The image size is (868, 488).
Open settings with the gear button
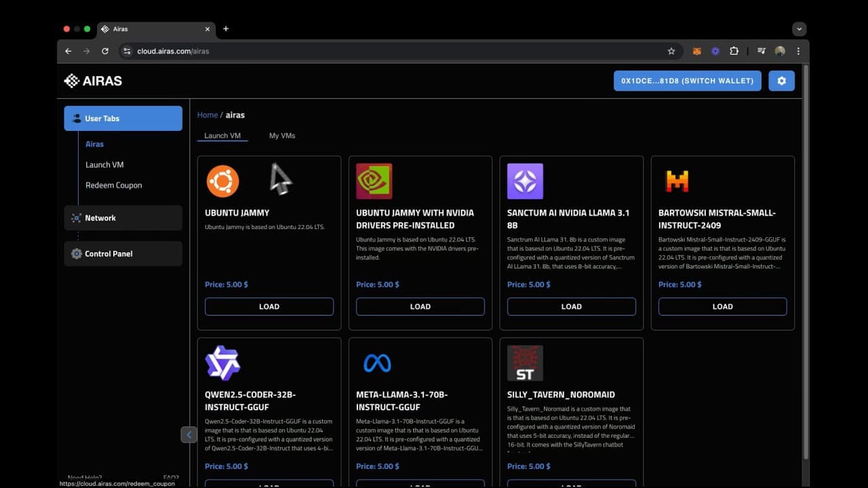[781, 81]
